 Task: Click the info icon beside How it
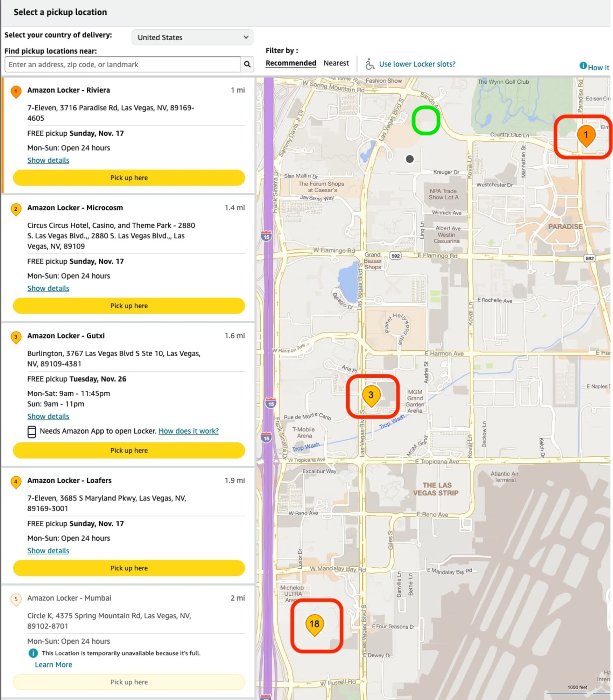pyautogui.click(x=583, y=65)
